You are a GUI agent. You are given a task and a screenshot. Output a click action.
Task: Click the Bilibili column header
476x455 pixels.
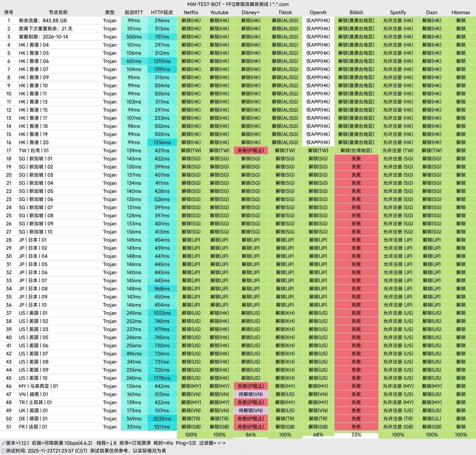(x=356, y=12)
